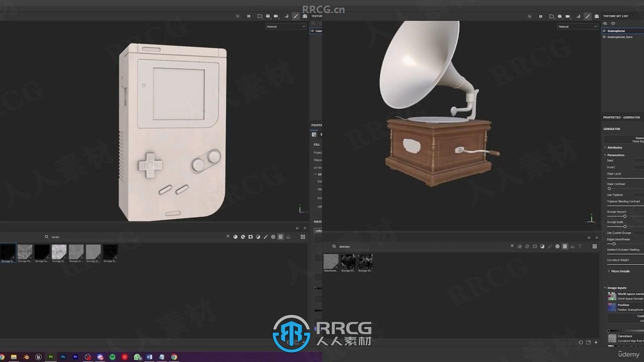The width and height of the screenshot is (644, 362).
Task: Open the Substance Painter taskbar icon
Action: [51, 357]
